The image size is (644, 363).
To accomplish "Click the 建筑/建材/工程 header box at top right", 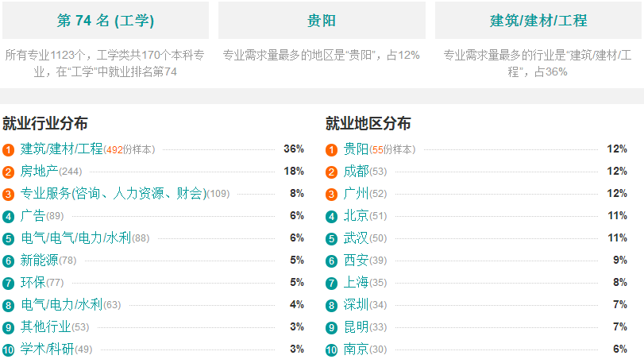I will coord(538,20).
